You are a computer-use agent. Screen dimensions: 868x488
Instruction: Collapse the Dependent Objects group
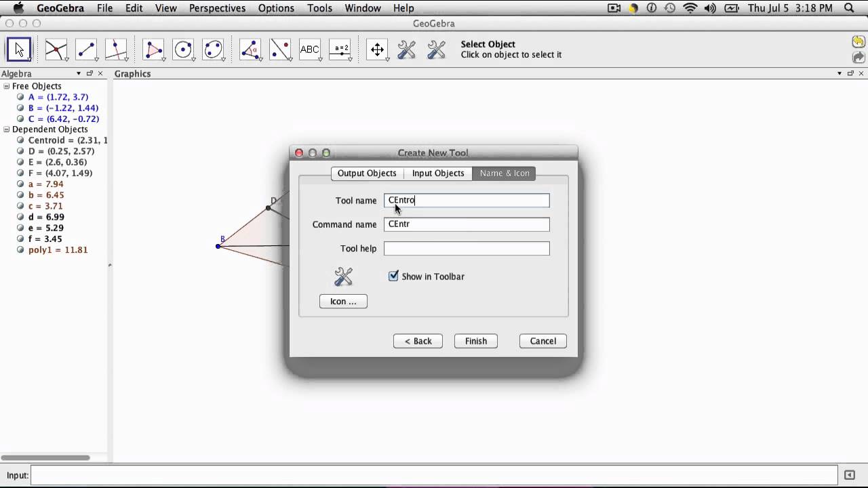tap(7, 129)
